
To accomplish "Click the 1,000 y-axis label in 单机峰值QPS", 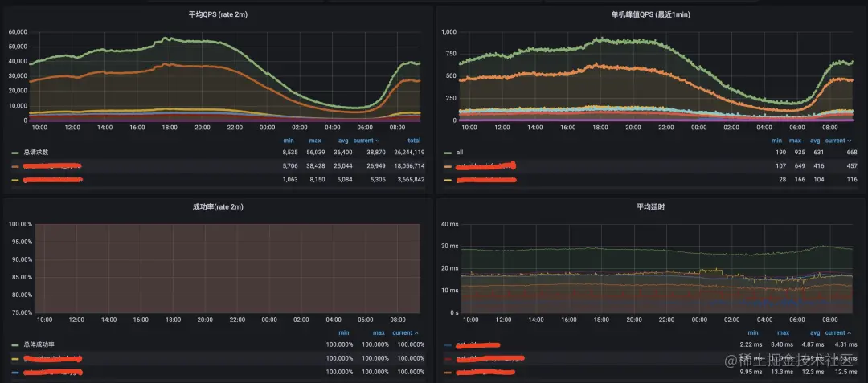I will coord(448,31).
